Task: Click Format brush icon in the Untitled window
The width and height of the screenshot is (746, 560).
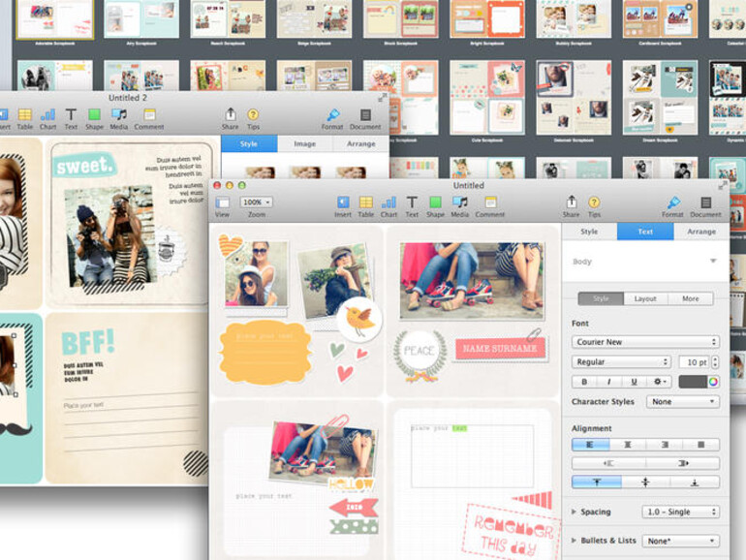Action: pos(672,203)
